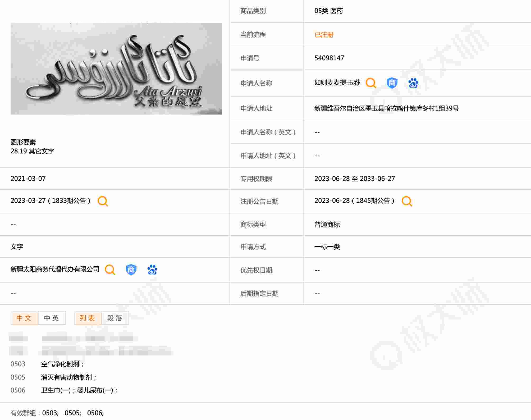The height and width of the screenshot is (420, 531).
Task: Click Baidu paw icon beside applicant name
Action: pyautogui.click(x=413, y=83)
